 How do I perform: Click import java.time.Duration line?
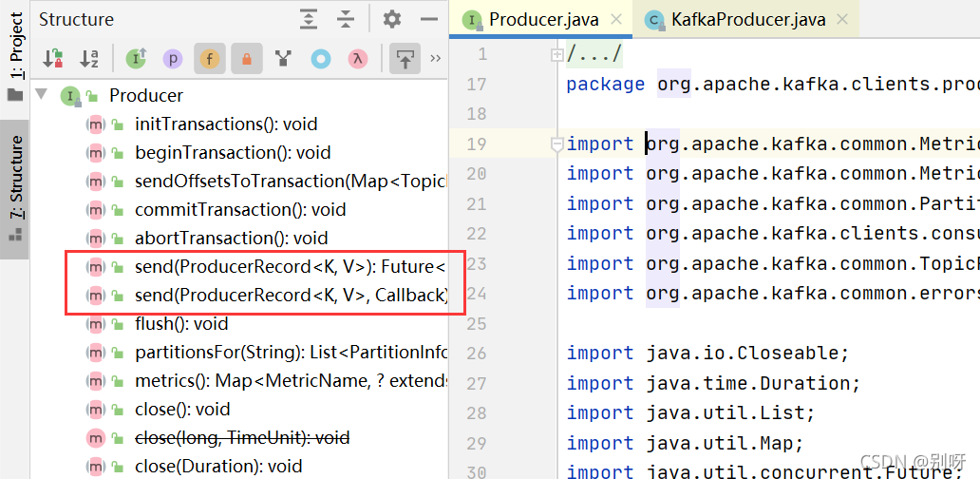tap(714, 382)
